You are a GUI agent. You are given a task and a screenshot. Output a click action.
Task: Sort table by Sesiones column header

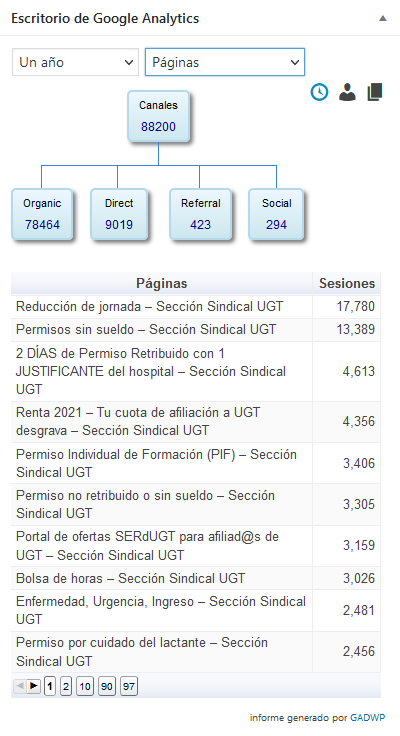click(x=346, y=284)
